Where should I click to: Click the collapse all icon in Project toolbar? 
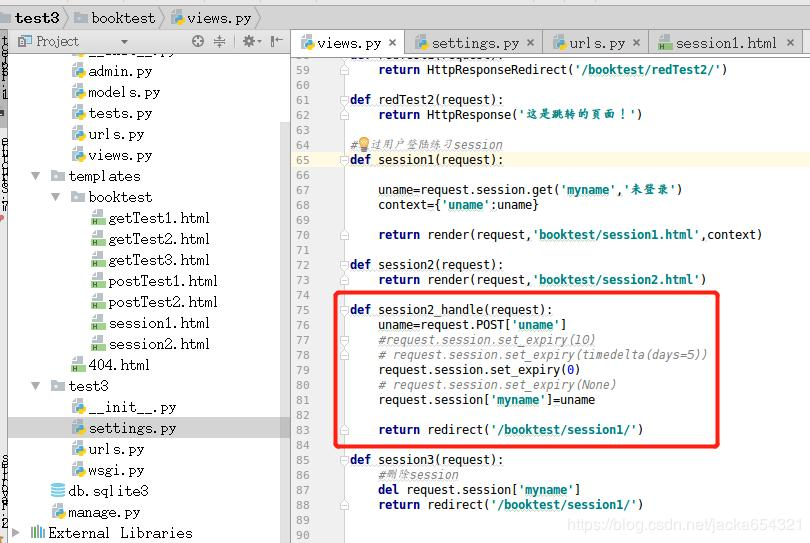(220, 41)
